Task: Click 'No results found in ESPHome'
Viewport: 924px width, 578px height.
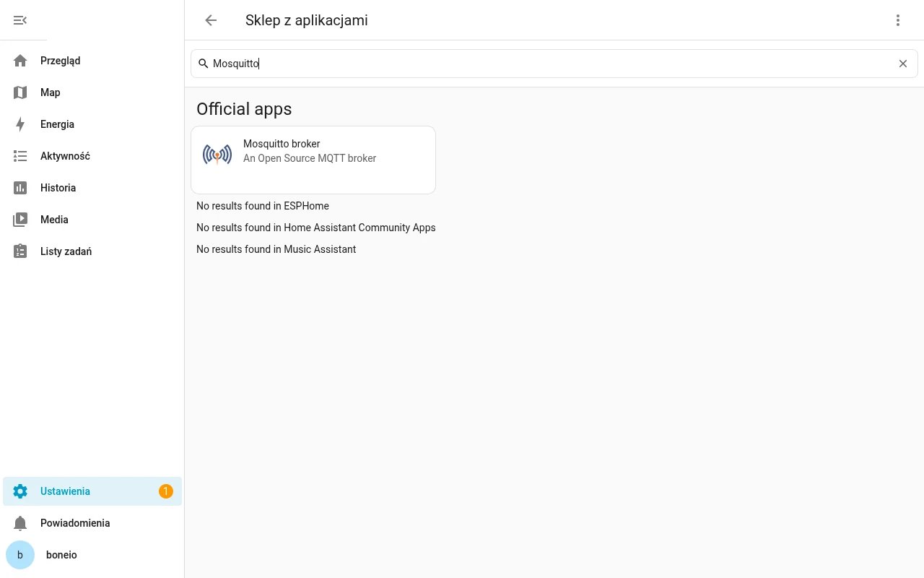Action: tap(263, 206)
